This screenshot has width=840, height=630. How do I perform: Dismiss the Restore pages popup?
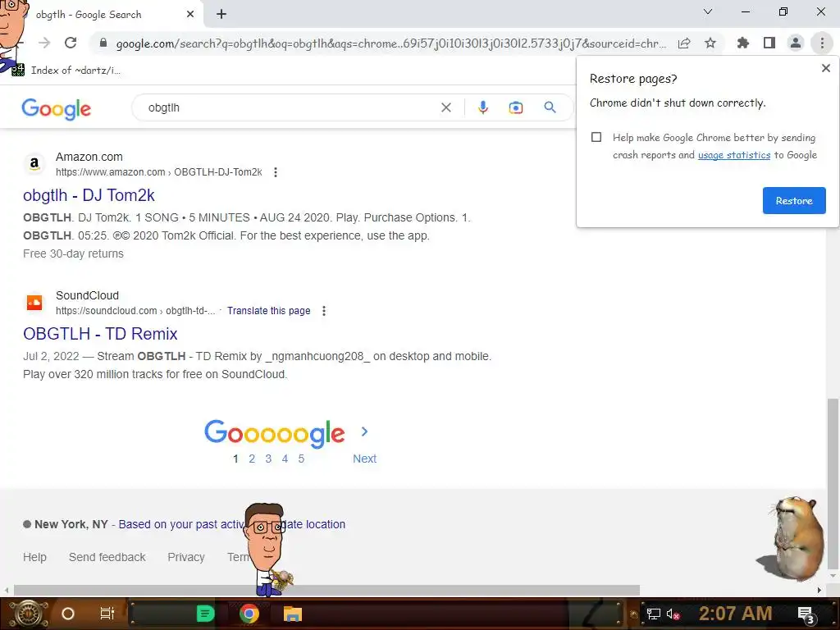coord(825,68)
